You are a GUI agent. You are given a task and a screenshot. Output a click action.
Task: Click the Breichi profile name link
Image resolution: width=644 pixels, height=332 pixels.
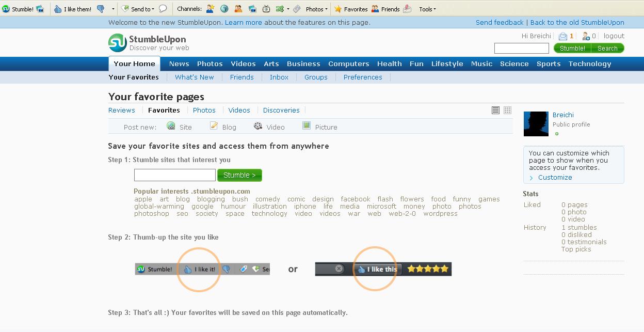[563, 115]
